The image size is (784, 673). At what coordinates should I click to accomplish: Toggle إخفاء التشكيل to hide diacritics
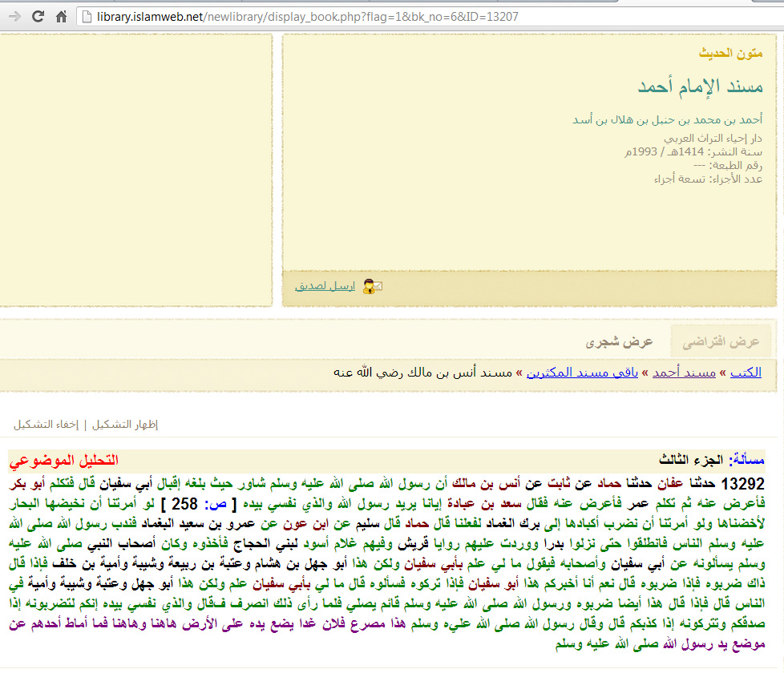(46, 425)
